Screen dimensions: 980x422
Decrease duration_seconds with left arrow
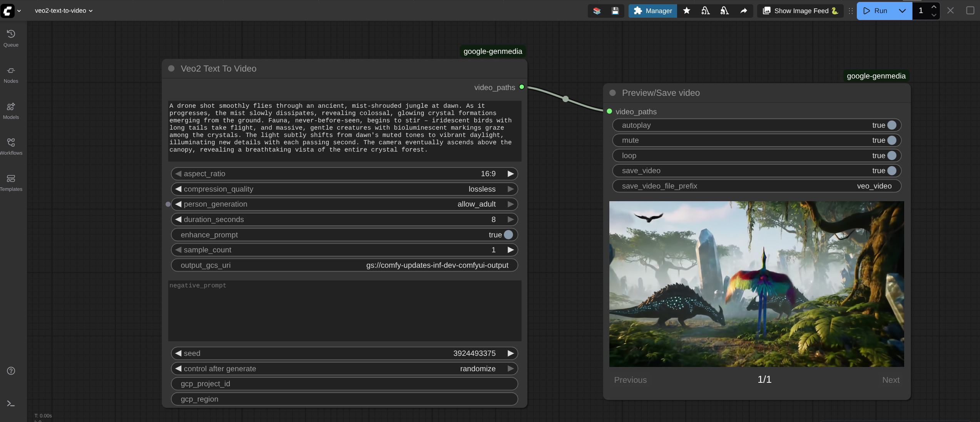coord(178,220)
